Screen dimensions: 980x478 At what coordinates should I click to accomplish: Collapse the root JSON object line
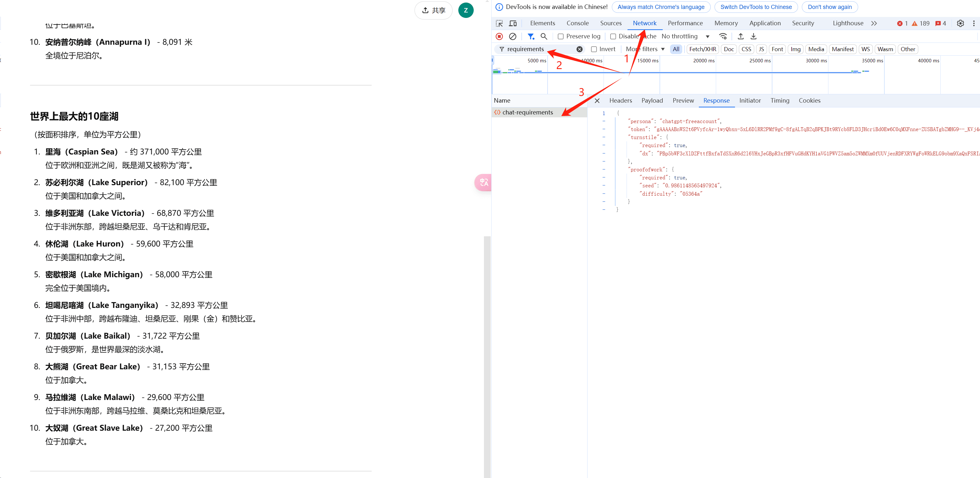[x=604, y=113]
